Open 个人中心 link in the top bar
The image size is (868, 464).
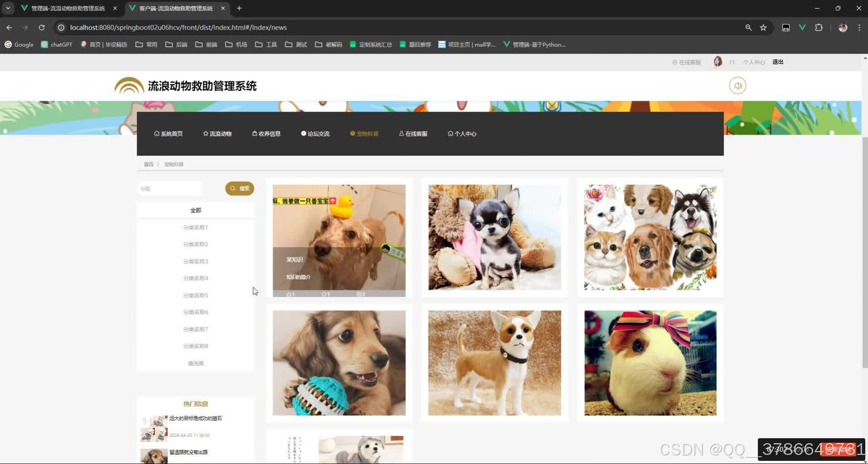tap(754, 62)
